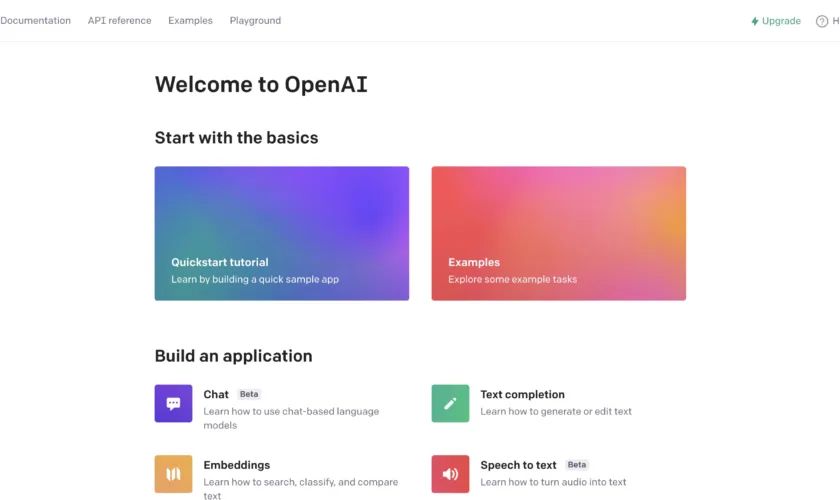Click the Embeddings heading
The width and height of the screenshot is (840, 500).
[237, 465]
